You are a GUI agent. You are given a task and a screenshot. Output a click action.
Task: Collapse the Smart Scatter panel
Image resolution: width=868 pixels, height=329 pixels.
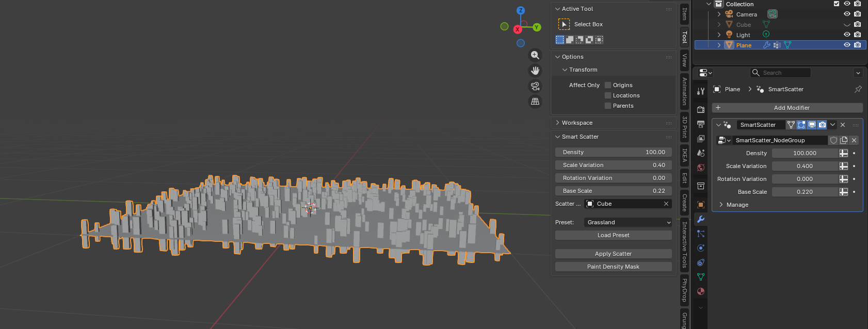coord(557,137)
